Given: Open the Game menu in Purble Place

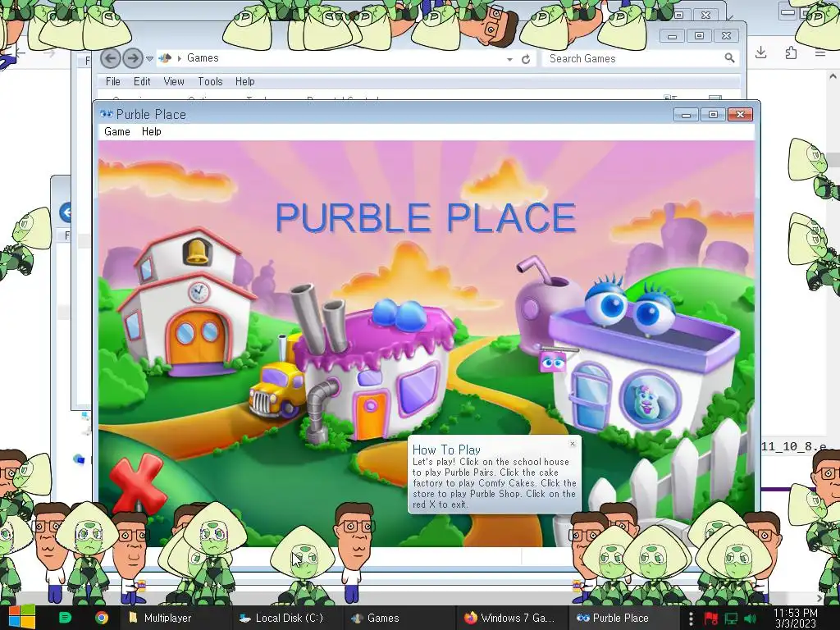Looking at the screenshot, I should (x=117, y=132).
